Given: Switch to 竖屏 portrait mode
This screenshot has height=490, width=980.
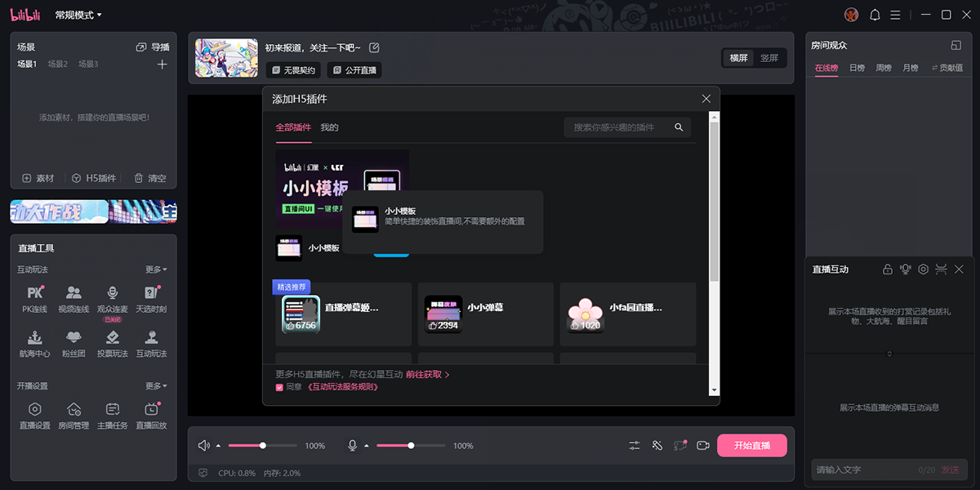Looking at the screenshot, I should click(x=769, y=58).
